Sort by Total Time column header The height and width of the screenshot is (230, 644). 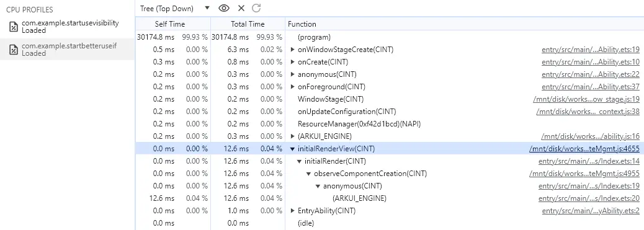click(248, 24)
